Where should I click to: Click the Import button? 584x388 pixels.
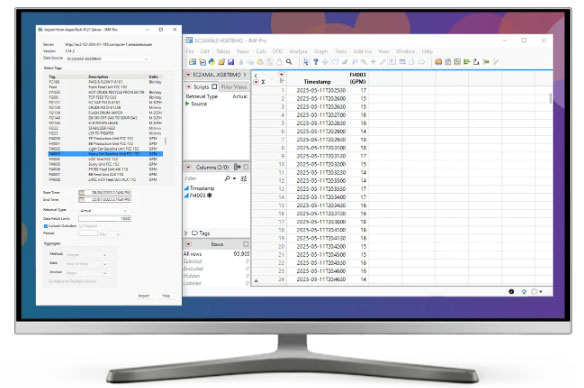(x=144, y=296)
